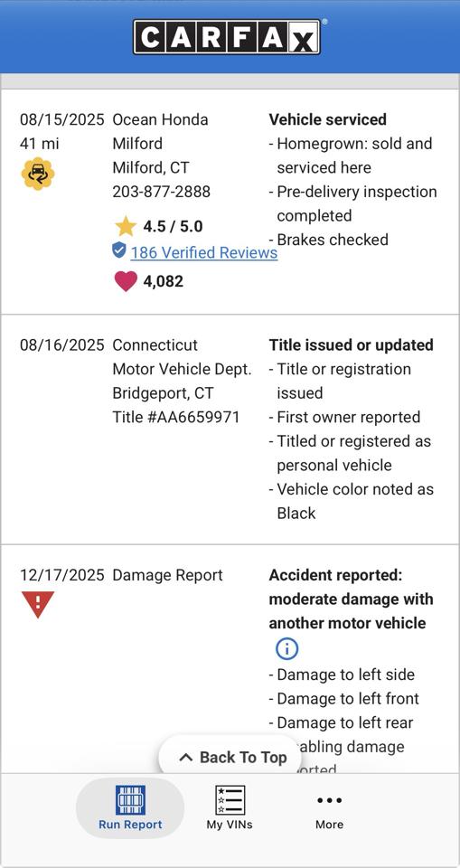Click the yellow vehicle serviced badge icon
Image resolution: width=460 pixels, height=868 pixels.
click(38, 174)
